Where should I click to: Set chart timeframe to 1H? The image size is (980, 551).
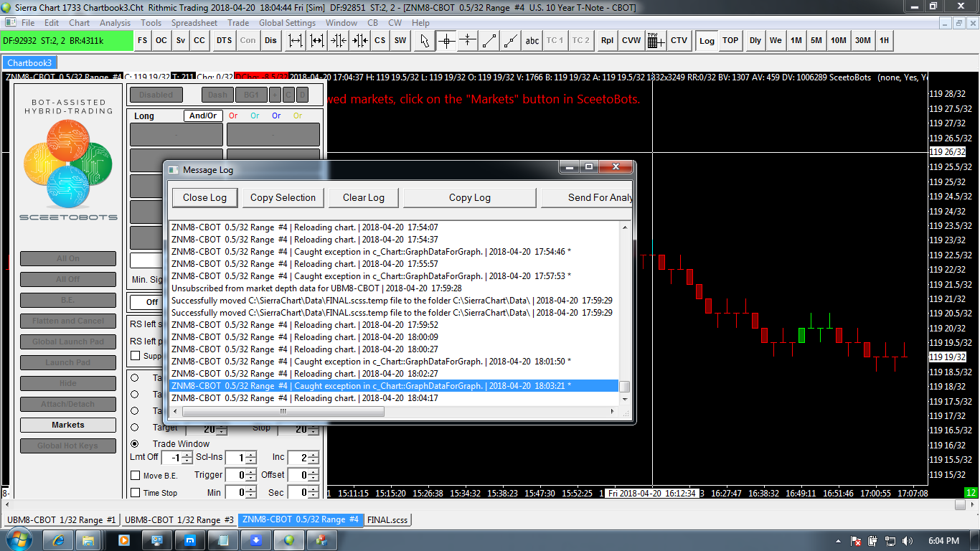(885, 41)
